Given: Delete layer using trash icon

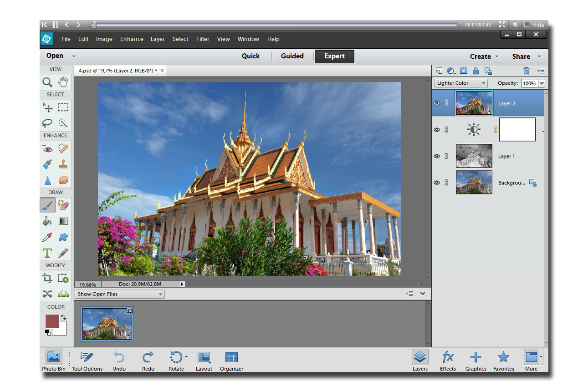Looking at the screenshot, I should pyautogui.click(x=526, y=71).
